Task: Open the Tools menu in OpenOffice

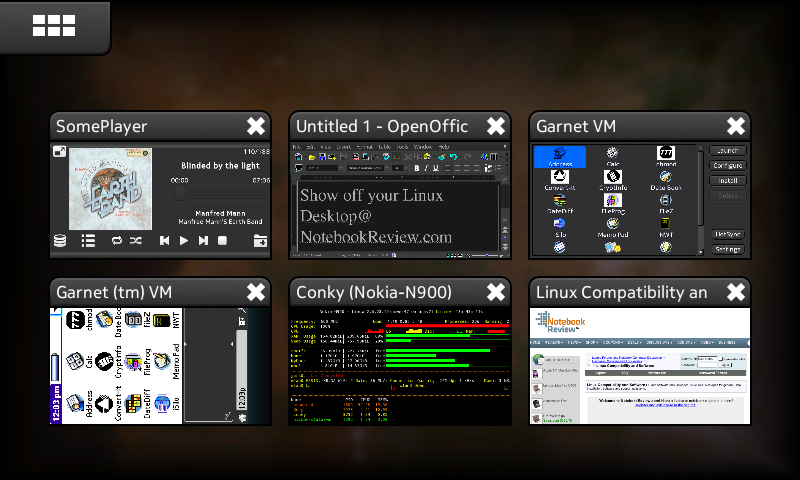Action: tap(402, 147)
